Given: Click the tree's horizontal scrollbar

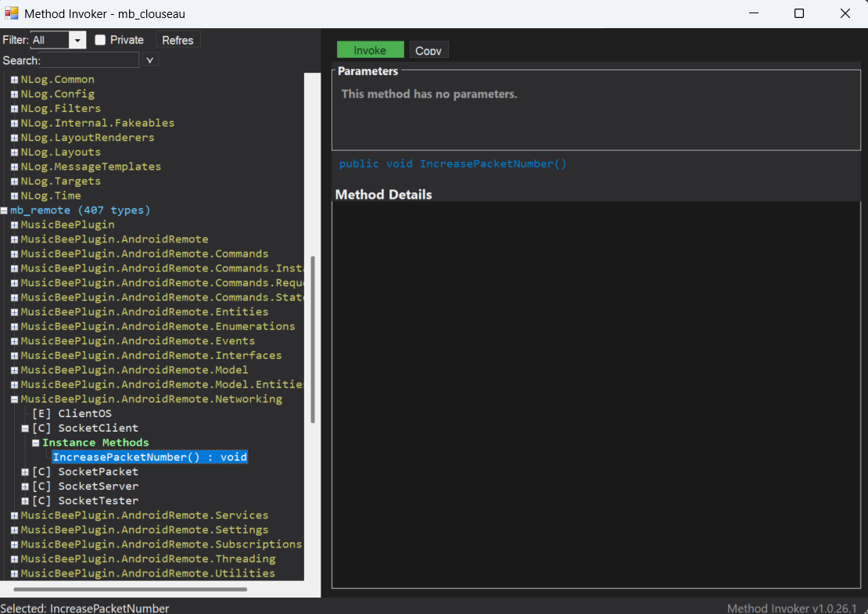Looking at the screenshot, I should click(130, 589).
